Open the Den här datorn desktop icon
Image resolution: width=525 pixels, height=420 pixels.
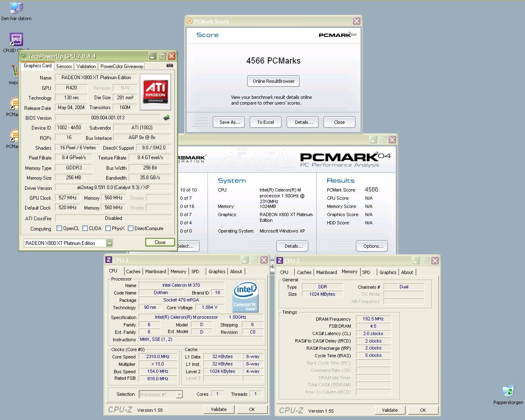(x=16, y=11)
